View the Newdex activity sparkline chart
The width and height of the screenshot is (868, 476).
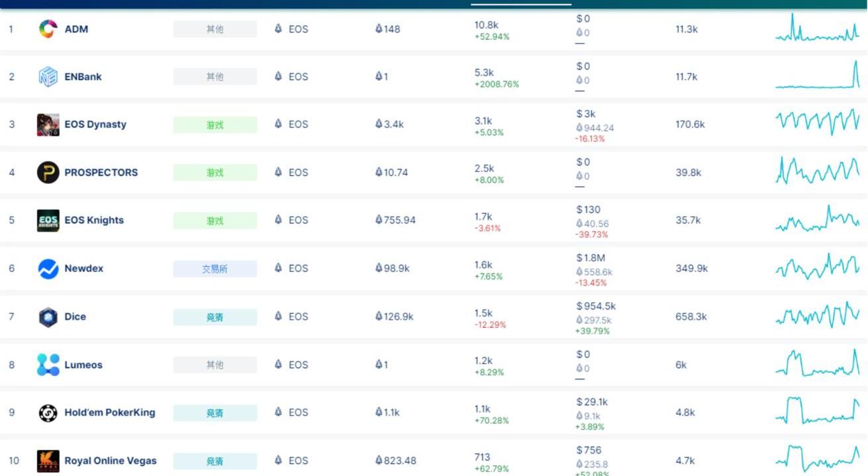point(817,267)
